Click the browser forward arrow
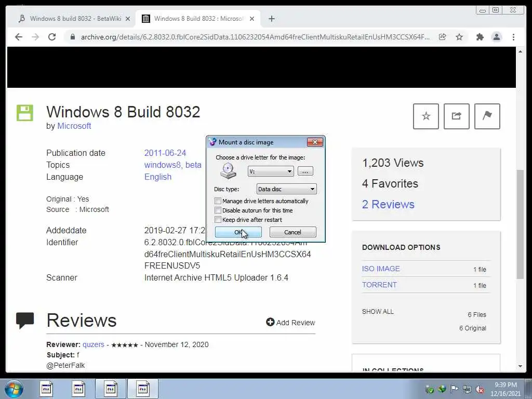Viewport: 532px width, 399px height. [x=35, y=37]
